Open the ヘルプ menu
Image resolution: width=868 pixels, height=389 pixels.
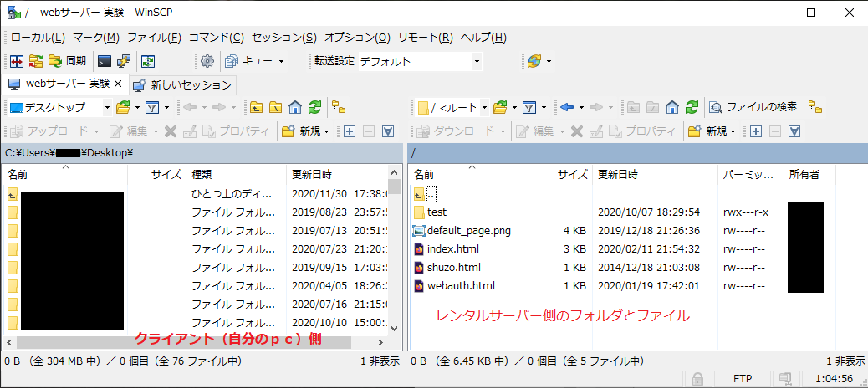(483, 38)
